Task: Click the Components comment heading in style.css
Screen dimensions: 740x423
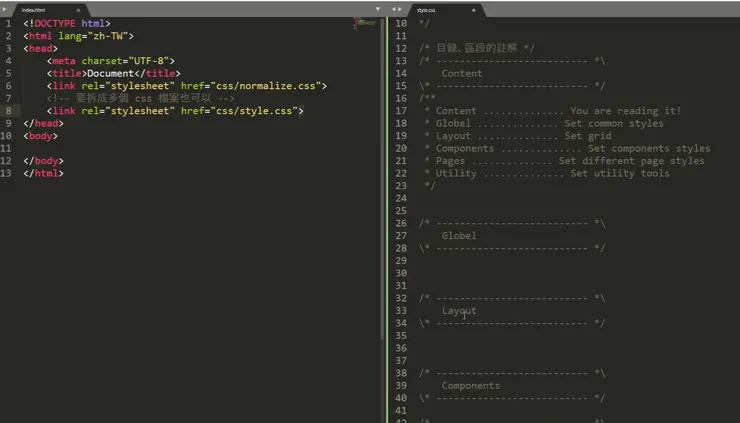Action: (470, 386)
